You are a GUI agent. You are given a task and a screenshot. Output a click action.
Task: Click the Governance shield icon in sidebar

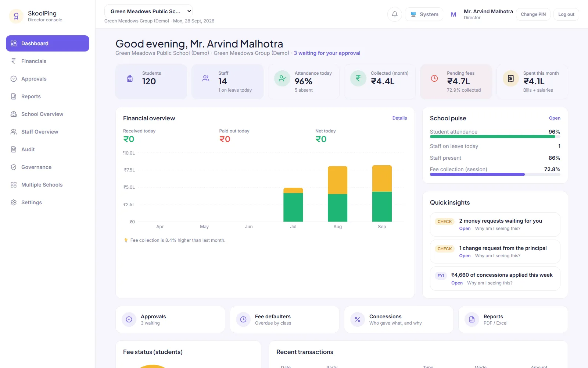[14, 167]
